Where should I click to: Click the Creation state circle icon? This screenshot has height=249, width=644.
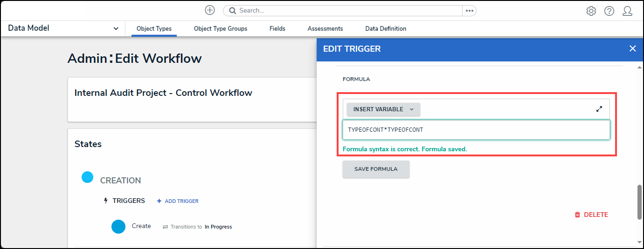[x=87, y=177]
